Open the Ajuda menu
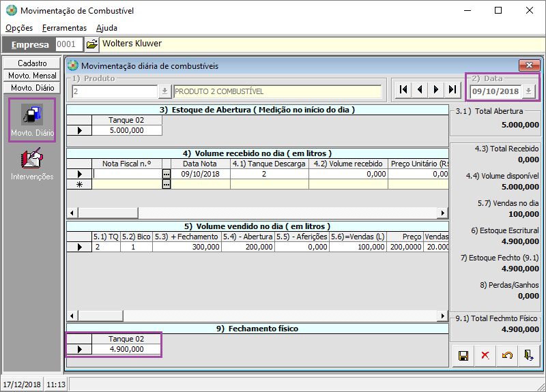This screenshot has width=546, height=392. tap(106, 28)
